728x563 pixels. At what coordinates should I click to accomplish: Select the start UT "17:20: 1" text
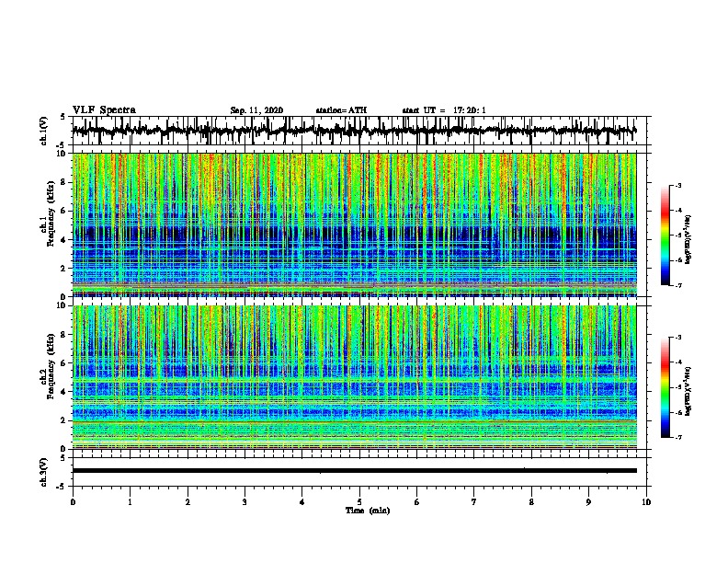[x=470, y=110]
